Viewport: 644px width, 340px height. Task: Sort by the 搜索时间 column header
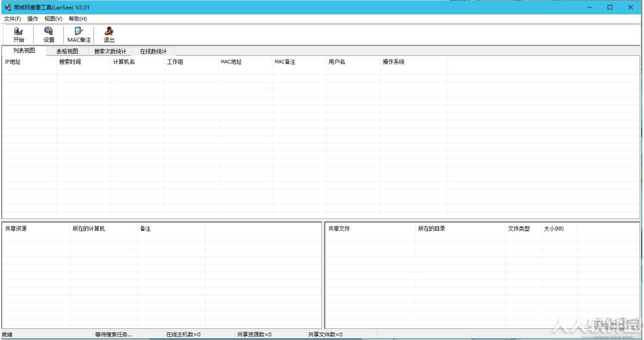pos(84,62)
